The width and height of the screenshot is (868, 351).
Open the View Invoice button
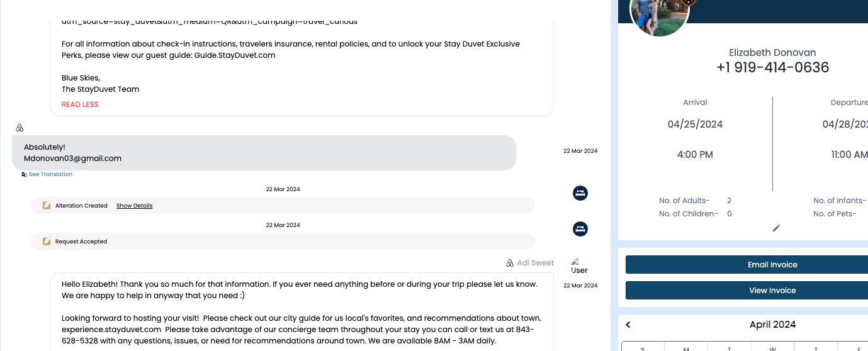[772, 291]
